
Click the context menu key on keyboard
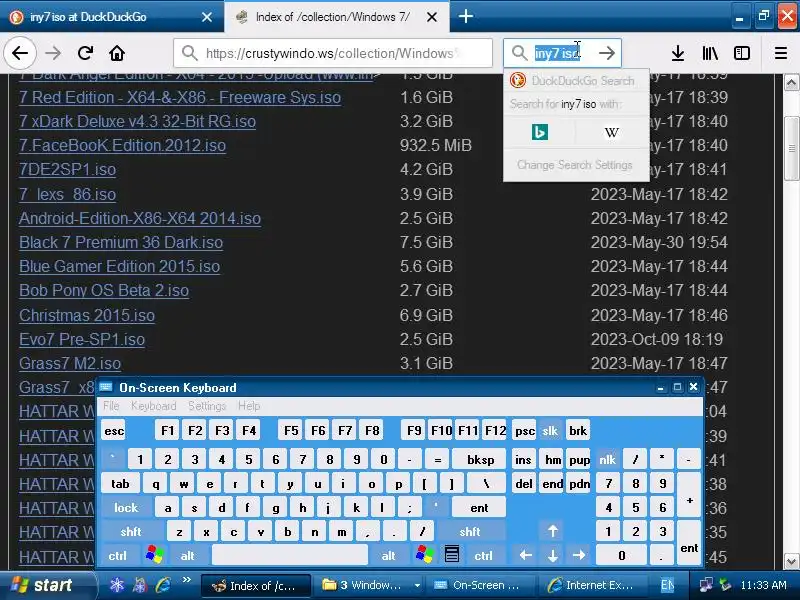click(452, 555)
